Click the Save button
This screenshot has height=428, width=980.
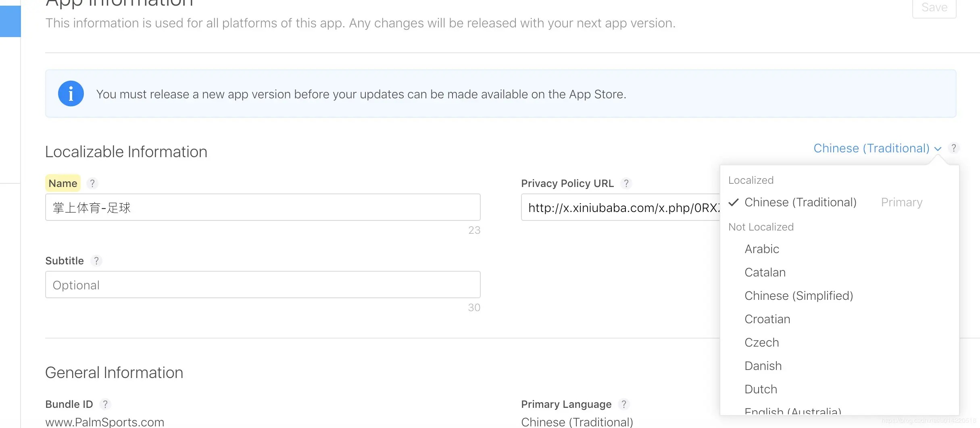coord(934,8)
